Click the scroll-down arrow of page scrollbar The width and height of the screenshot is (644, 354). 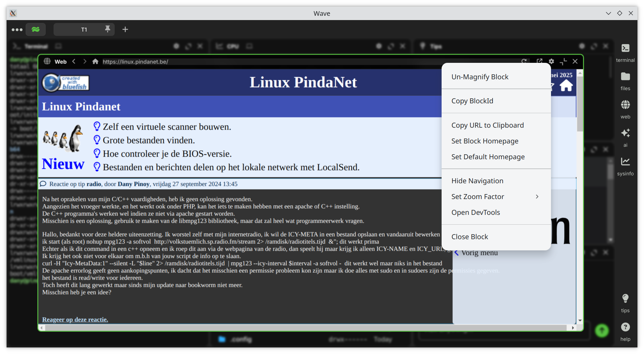tap(580, 320)
